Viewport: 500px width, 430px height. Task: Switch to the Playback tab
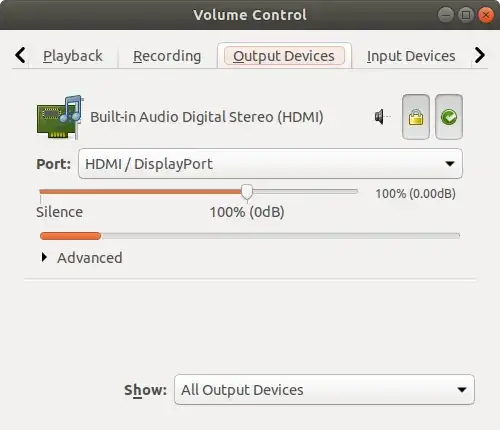[x=73, y=56]
